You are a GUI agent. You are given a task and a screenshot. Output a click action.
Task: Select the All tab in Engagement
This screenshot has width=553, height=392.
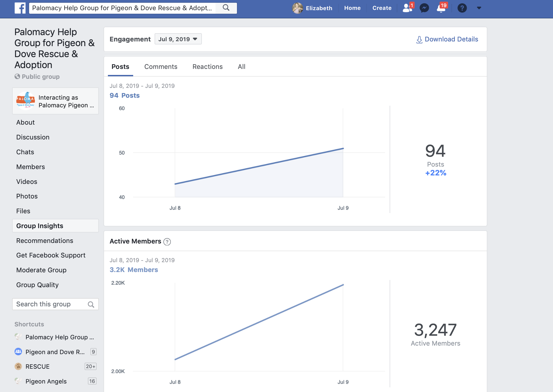[x=241, y=67]
